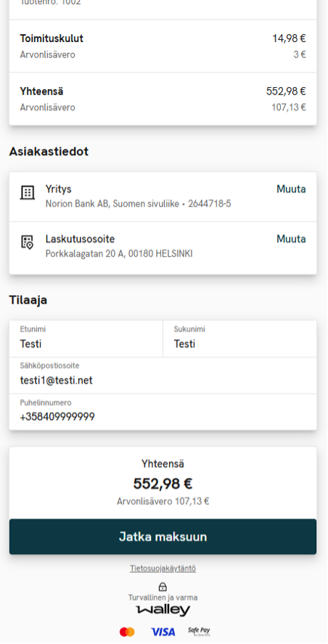Focus the Etunimi first name field

click(x=86, y=339)
